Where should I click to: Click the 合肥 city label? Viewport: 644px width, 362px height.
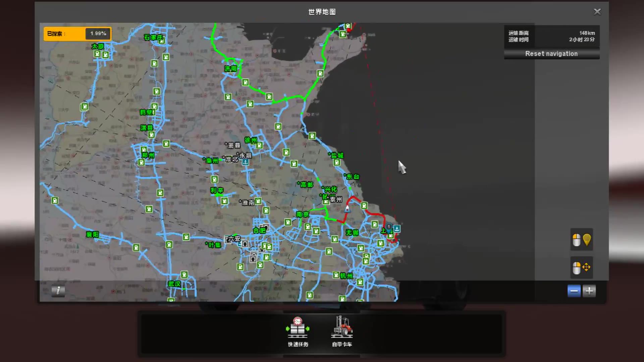[x=259, y=230]
